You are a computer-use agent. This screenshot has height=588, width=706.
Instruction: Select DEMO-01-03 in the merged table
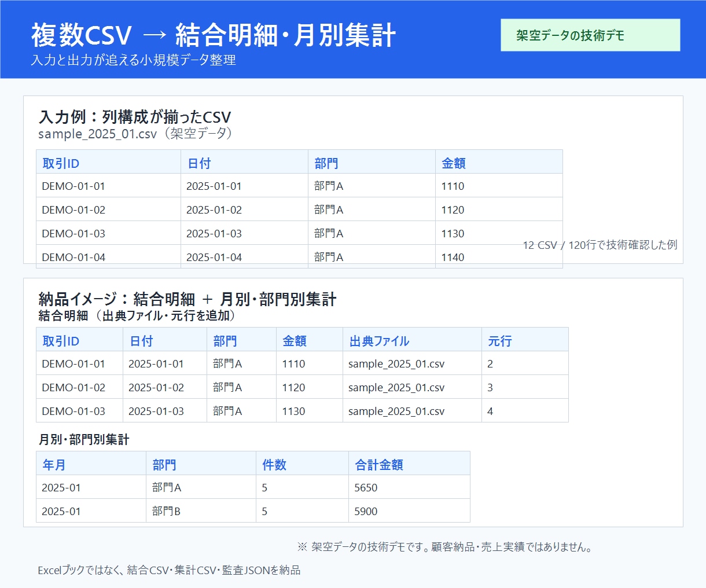(x=73, y=411)
